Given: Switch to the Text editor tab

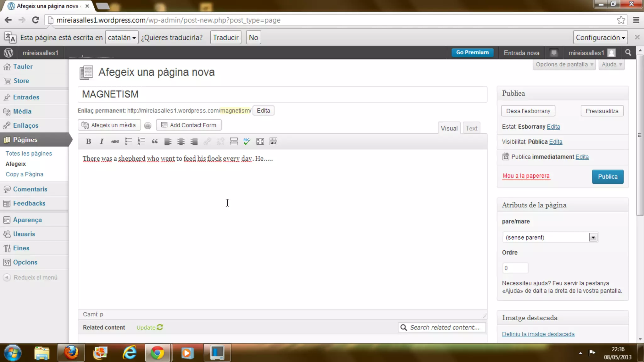Looking at the screenshot, I should click(x=471, y=128).
